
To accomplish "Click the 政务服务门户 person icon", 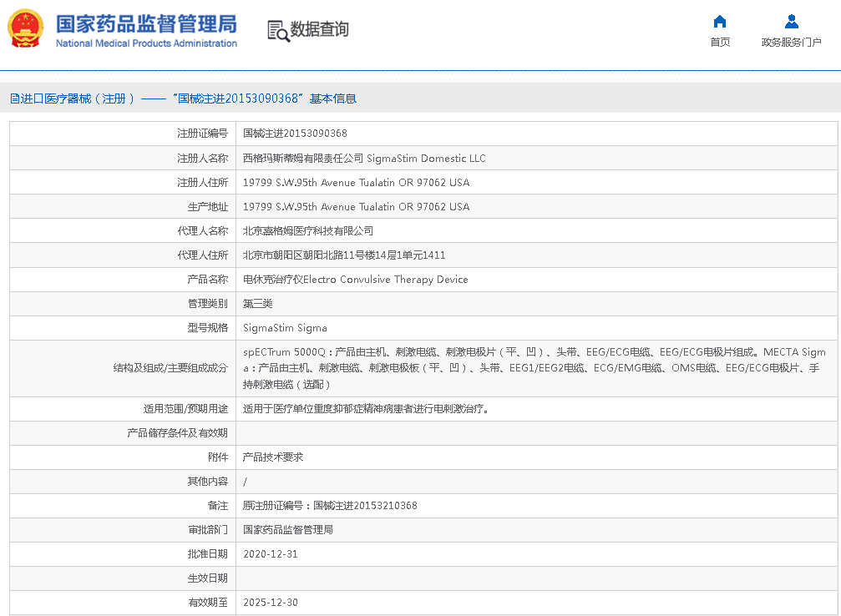I will [791, 22].
